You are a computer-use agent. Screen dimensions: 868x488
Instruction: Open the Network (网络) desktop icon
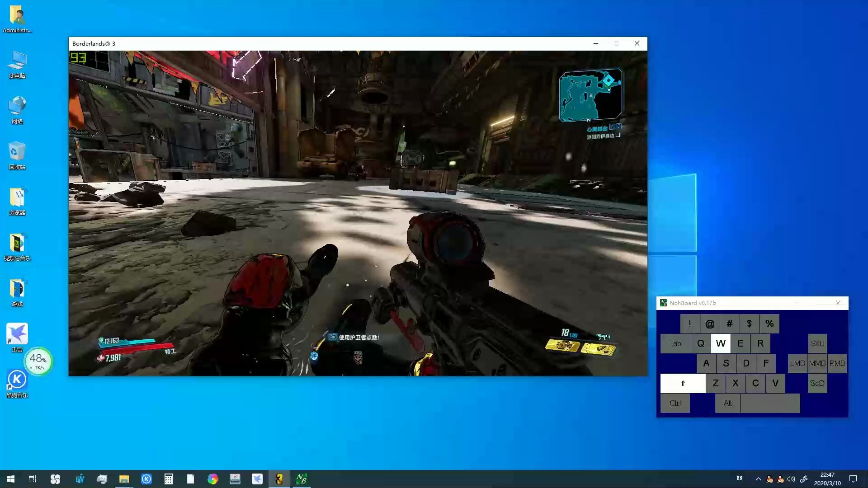tap(17, 110)
